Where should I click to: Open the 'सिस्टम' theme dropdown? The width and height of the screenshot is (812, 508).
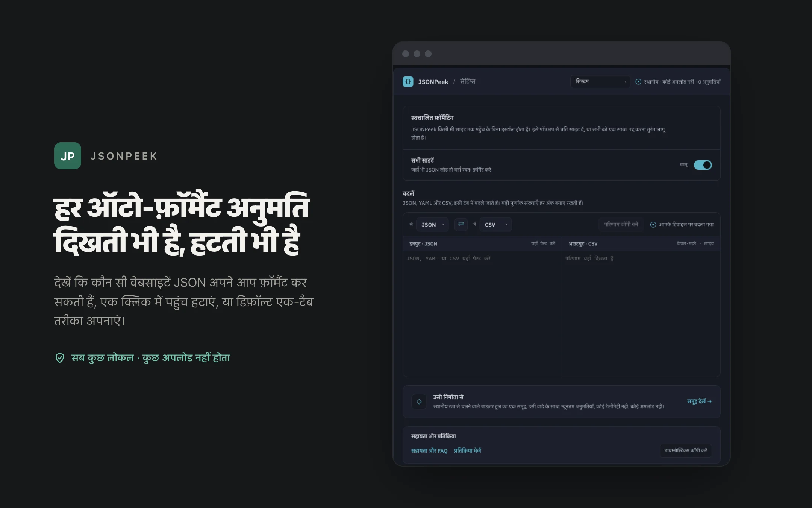click(600, 82)
